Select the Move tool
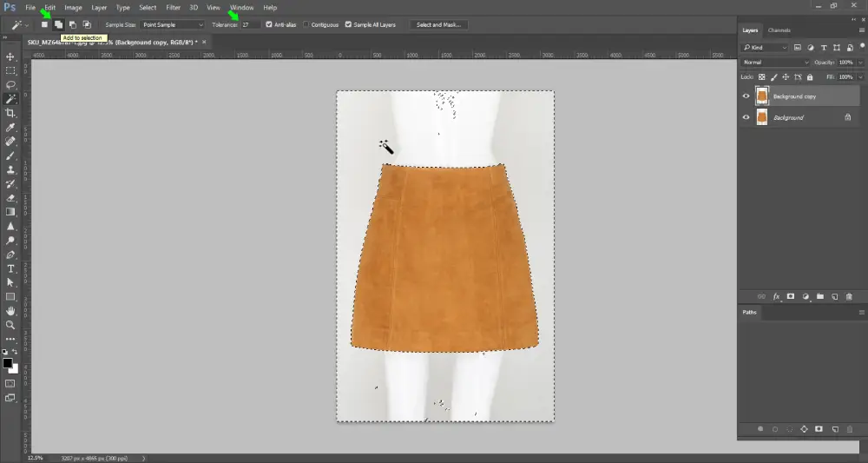Viewport: 868px width, 463px height. pos(10,56)
